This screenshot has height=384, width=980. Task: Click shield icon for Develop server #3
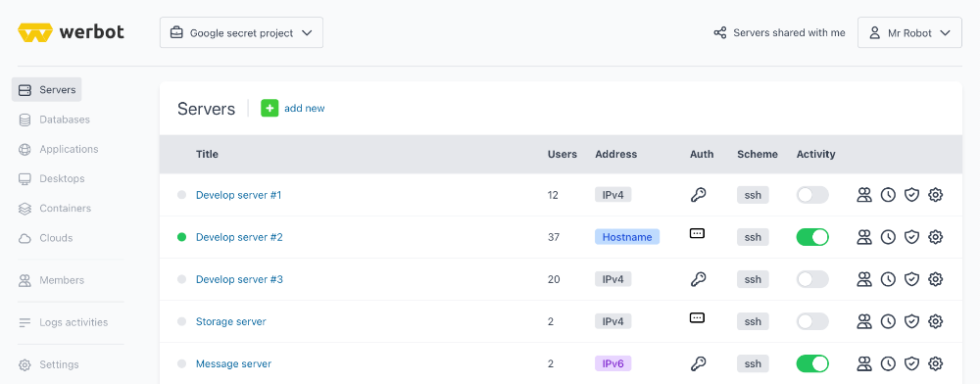click(x=911, y=279)
